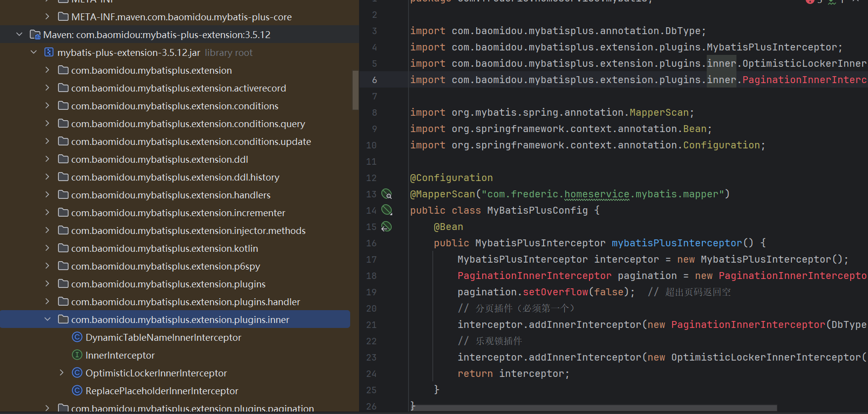This screenshot has height=414, width=868.
Task: Expand the extension.plugins.pagination package
Action: click(47, 409)
